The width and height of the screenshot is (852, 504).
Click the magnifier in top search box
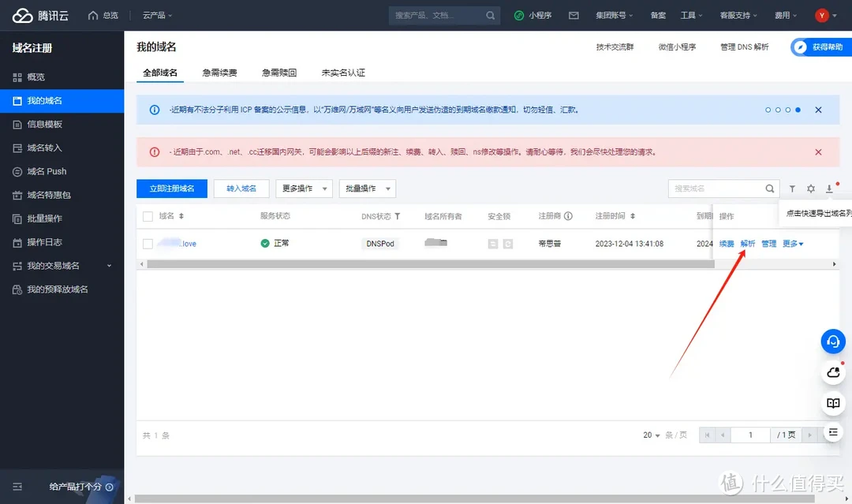490,15
